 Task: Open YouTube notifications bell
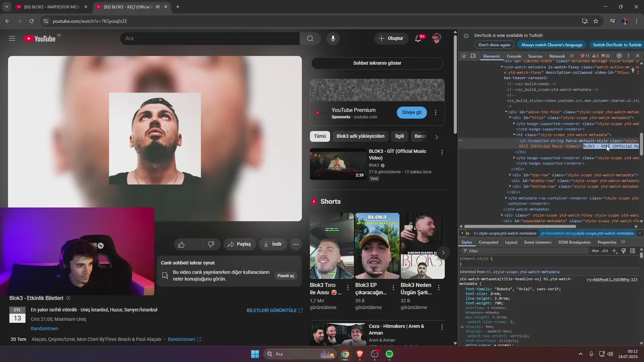418,39
